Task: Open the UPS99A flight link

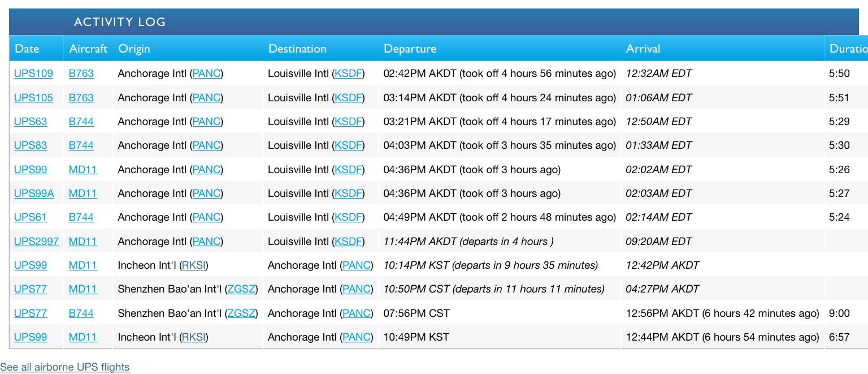Action: click(34, 193)
